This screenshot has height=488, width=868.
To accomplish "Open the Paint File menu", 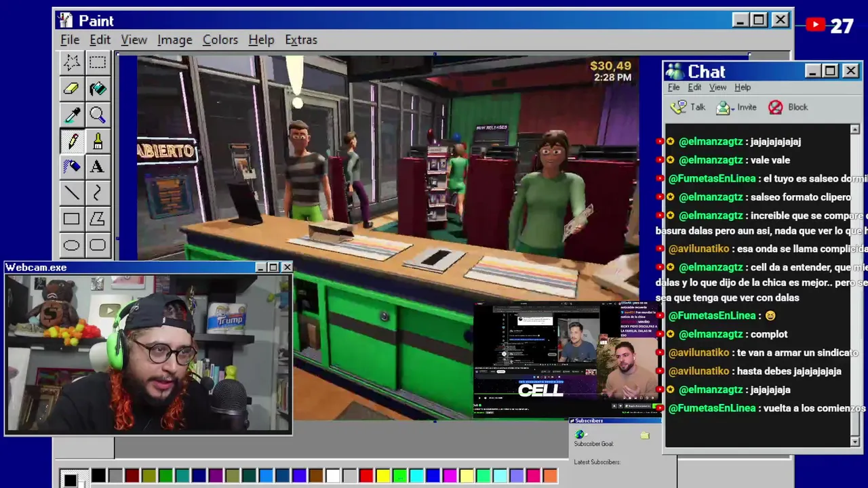I will [70, 40].
